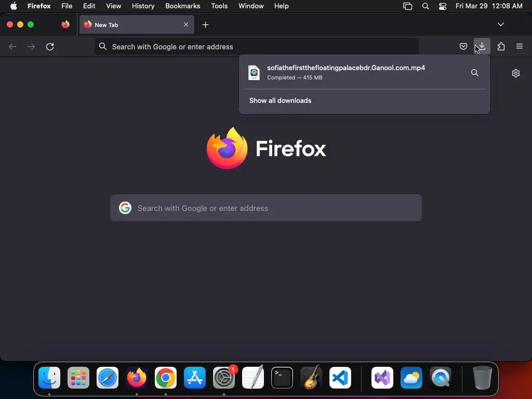Open App Store from the Dock
Image resolution: width=532 pixels, height=399 pixels.
(x=195, y=377)
